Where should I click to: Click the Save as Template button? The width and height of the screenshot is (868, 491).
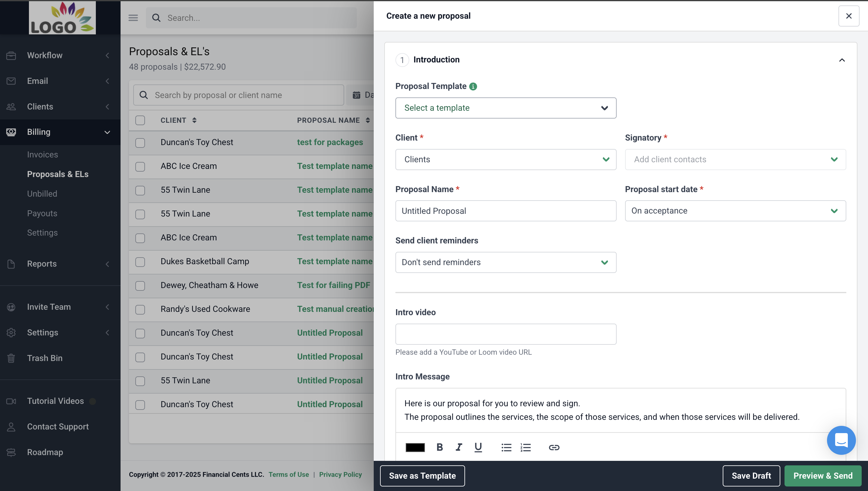(423, 476)
